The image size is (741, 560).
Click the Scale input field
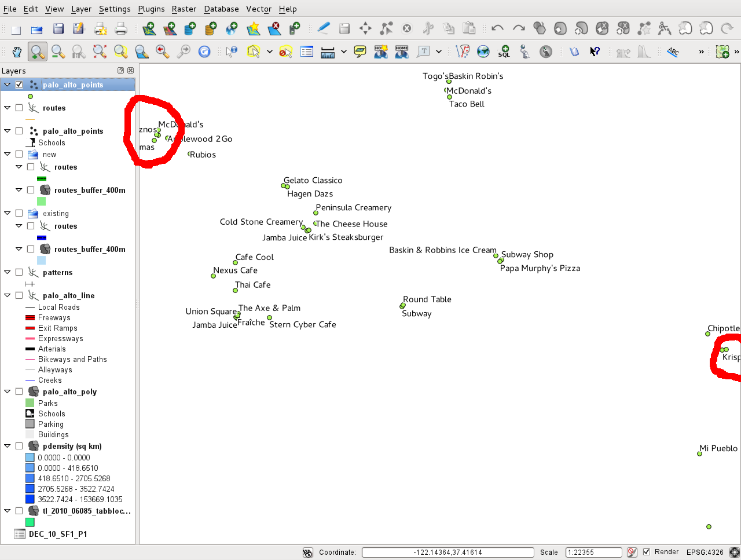(594, 552)
